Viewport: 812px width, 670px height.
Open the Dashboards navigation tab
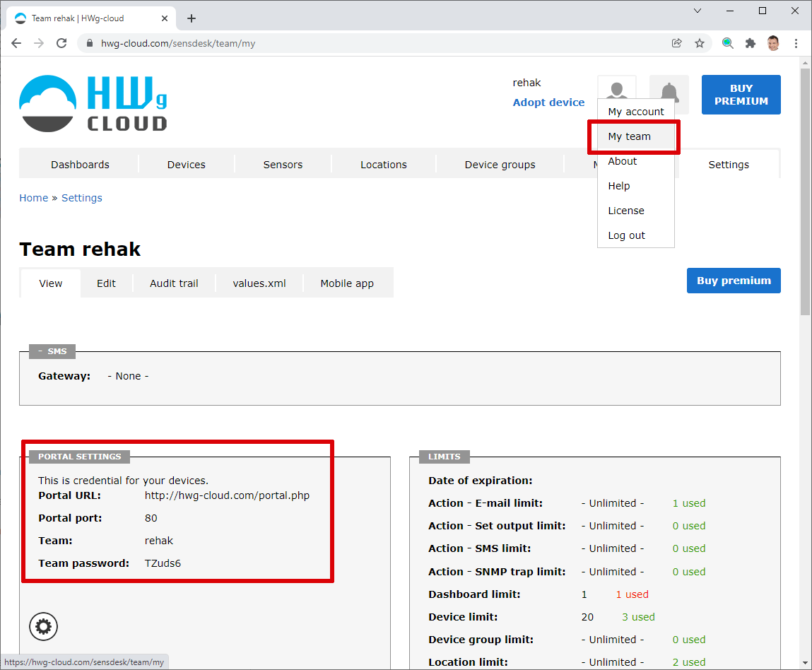(80, 165)
